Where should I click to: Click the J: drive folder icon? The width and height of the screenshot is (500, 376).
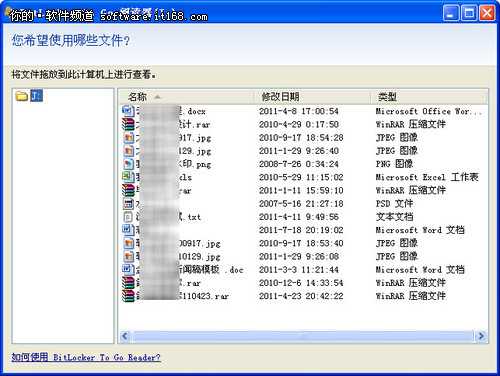coord(22,96)
